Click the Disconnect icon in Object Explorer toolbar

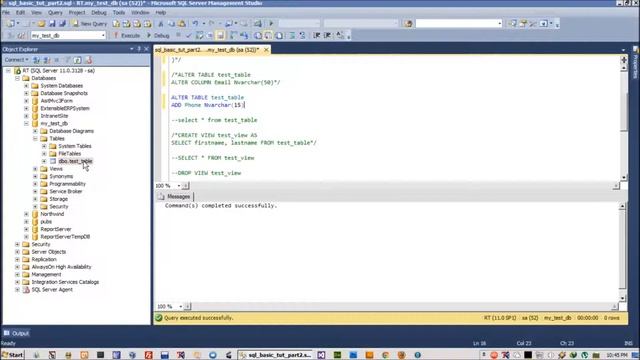coord(47,60)
